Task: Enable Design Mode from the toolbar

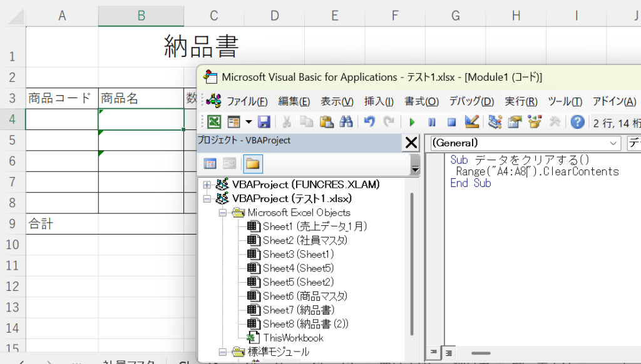Action: (x=472, y=123)
